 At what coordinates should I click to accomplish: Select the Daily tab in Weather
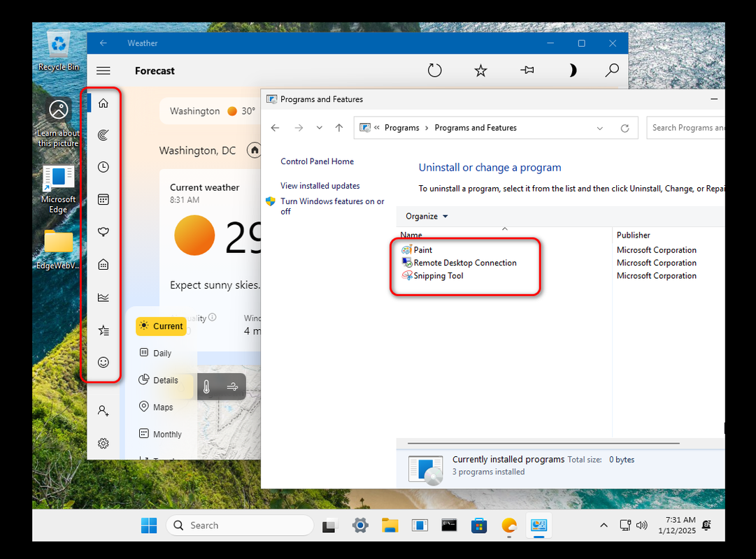tap(156, 354)
